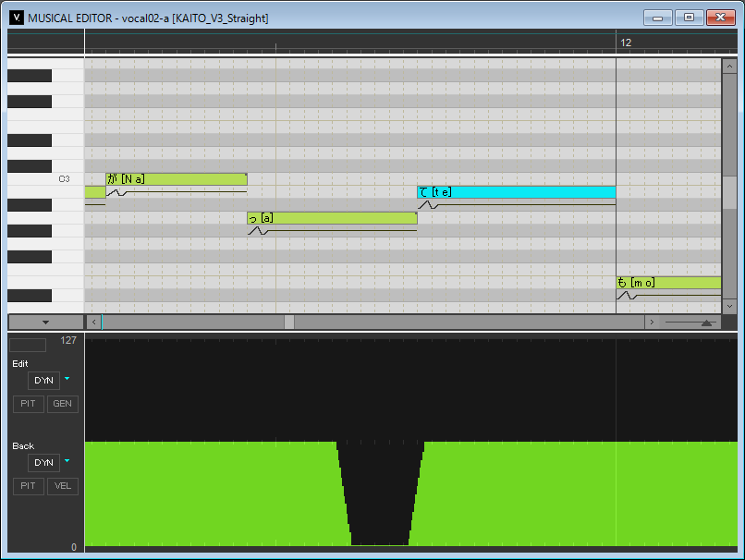745x560 pixels.
Task: Select the っ [a] note
Action: 332,218
